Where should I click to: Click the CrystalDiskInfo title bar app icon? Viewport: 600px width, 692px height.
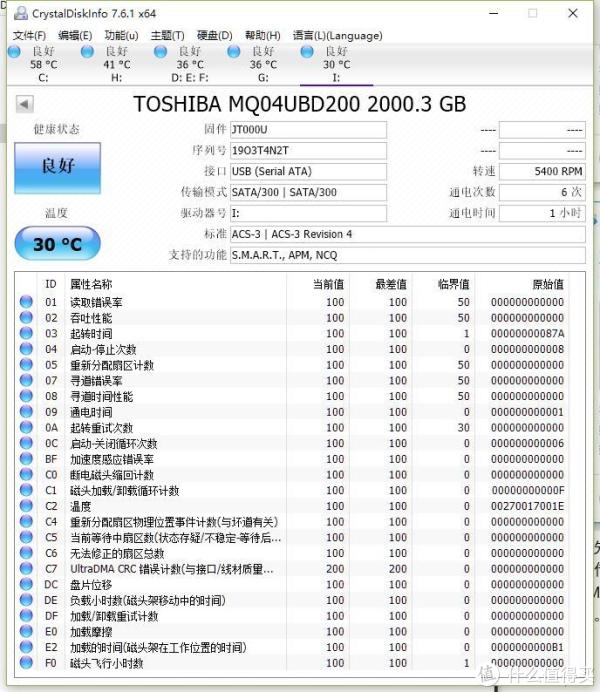(x=20, y=13)
